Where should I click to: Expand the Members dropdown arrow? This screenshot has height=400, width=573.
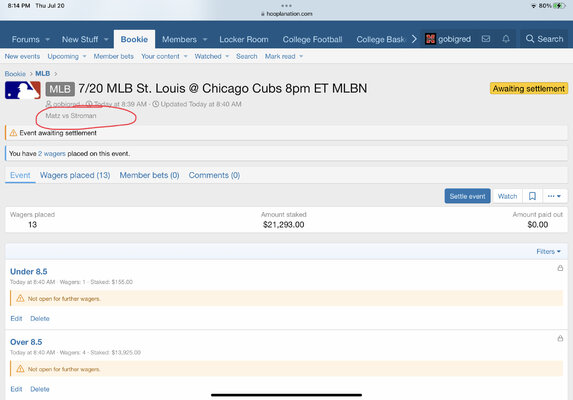(205, 39)
